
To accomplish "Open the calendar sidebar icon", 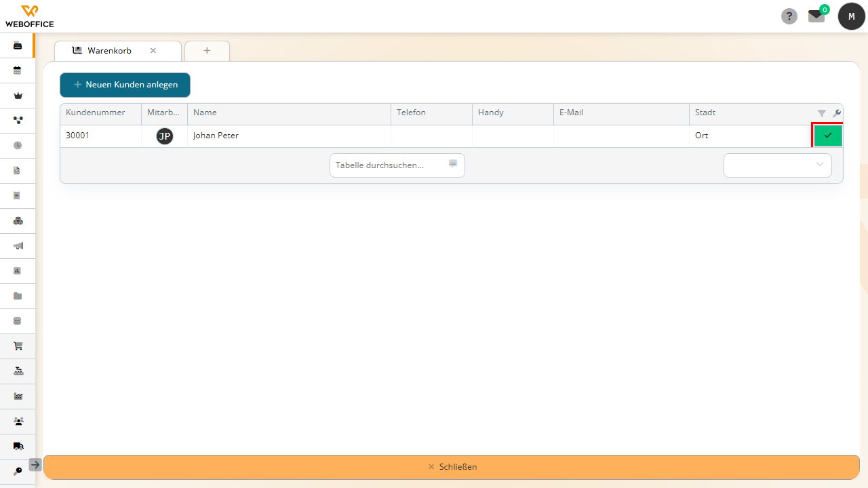I will point(18,70).
